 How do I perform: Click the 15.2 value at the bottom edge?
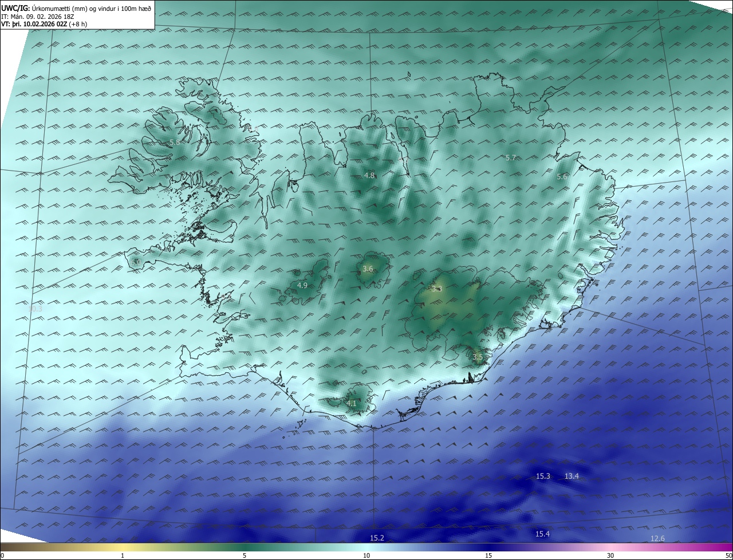(x=377, y=538)
